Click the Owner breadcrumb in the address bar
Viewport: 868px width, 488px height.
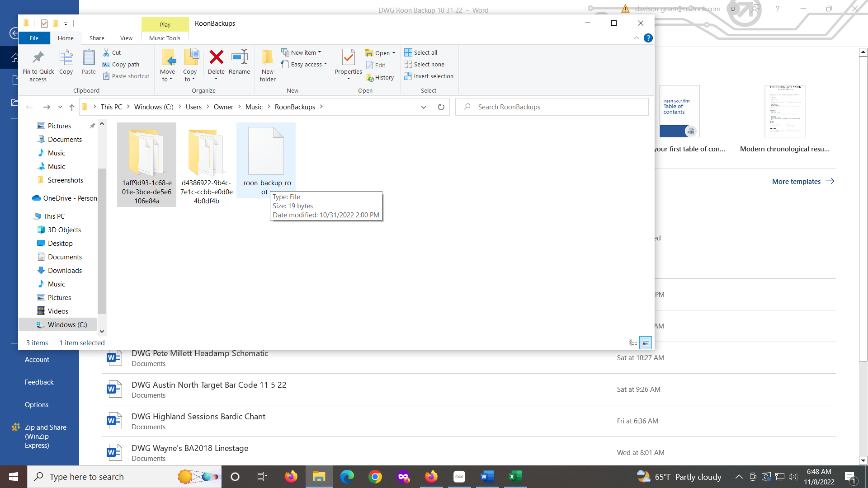point(223,107)
